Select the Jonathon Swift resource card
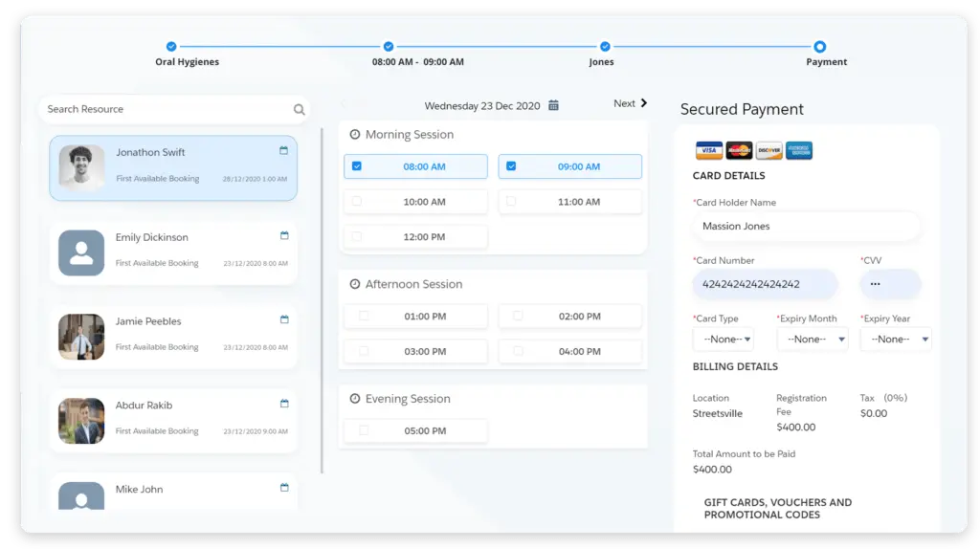This screenshot has width=980, height=549. tap(173, 168)
